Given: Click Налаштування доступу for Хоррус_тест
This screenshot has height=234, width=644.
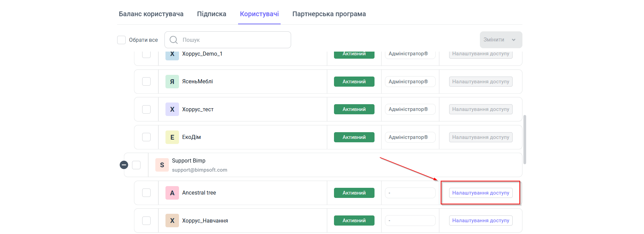Looking at the screenshot, I should coord(481,109).
